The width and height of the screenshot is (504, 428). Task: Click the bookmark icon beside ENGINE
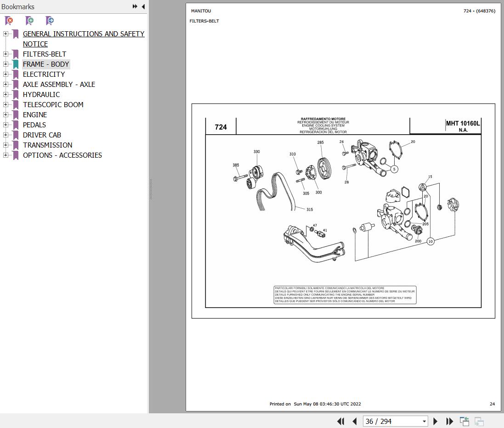point(16,115)
